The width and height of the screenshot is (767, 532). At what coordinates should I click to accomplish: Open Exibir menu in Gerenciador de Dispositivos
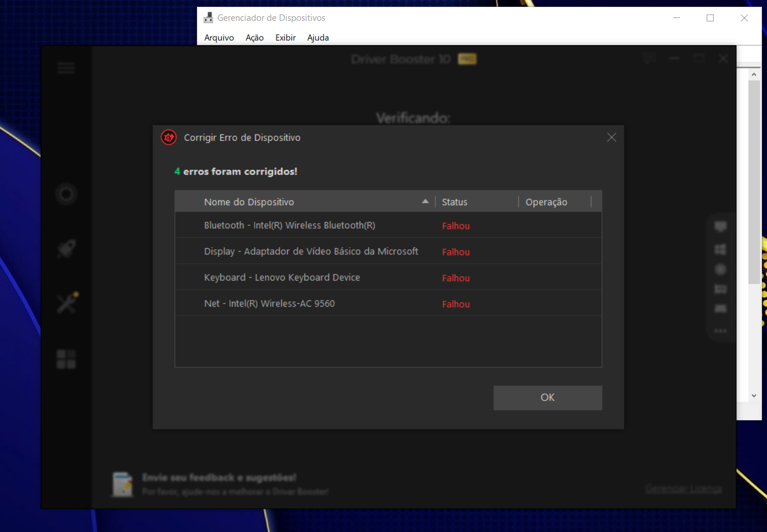pos(285,38)
